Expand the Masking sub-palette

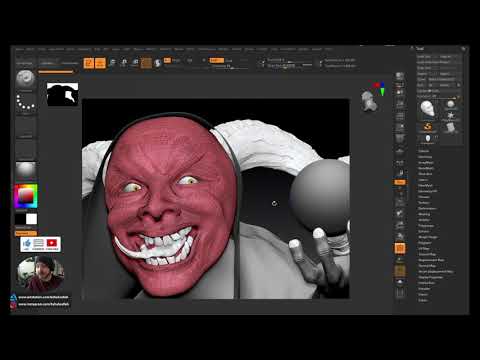[x=424, y=214]
